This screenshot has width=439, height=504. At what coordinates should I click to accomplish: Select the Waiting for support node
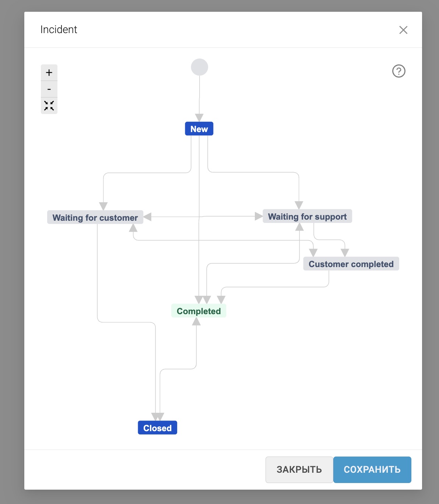[307, 216]
